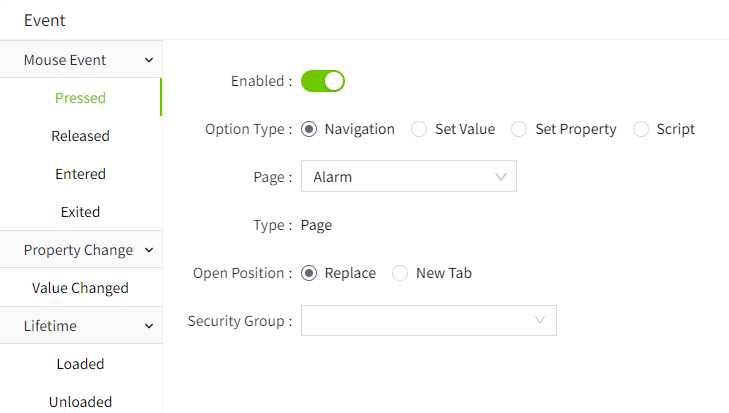The height and width of the screenshot is (413, 729).
Task: Select New Tab open position
Action: pos(400,273)
